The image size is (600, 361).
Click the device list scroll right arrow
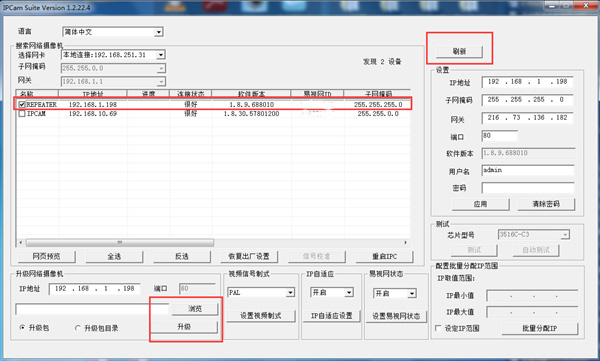(x=406, y=243)
